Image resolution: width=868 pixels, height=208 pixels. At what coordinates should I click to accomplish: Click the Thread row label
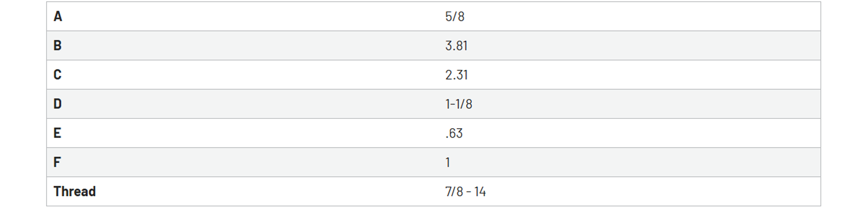pyautogui.click(x=74, y=191)
